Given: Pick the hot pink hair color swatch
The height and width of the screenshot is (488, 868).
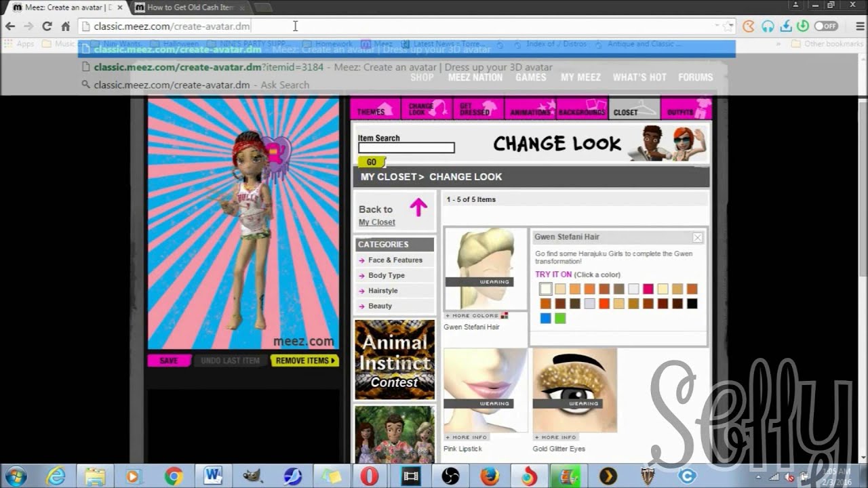Looking at the screenshot, I should click(x=648, y=289).
